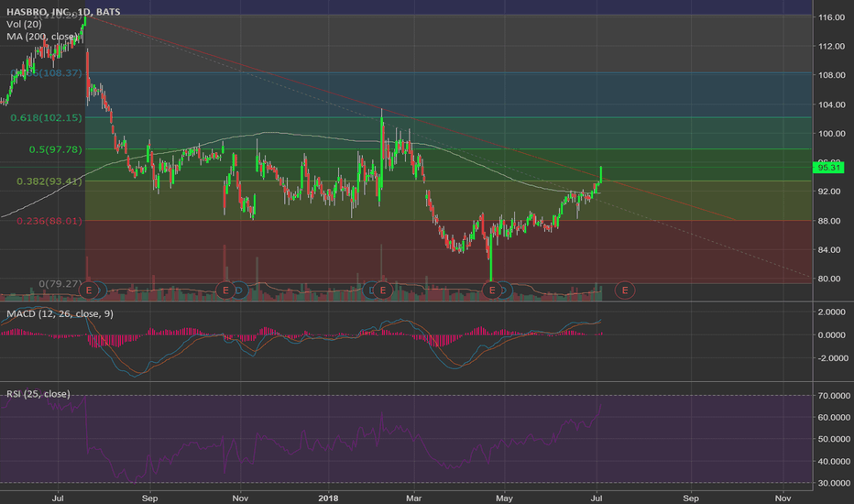This screenshot has height=504, width=854.
Task: Click the 0.5(97.78) Fibonacci level label
Action: tap(56, 149)
